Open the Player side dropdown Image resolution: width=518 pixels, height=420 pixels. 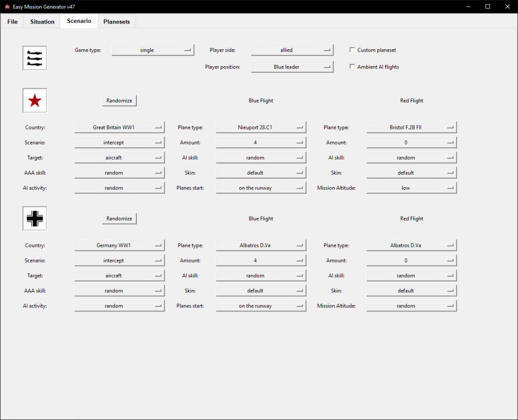[292, 50]
